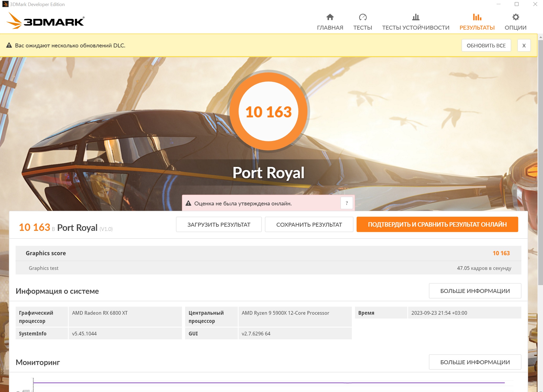This screenshot has width=543, height=392.
Task: Click the ТЕСТЫ УСТОЙЧИВОСТИ chart icon
Action: (416, 17)
